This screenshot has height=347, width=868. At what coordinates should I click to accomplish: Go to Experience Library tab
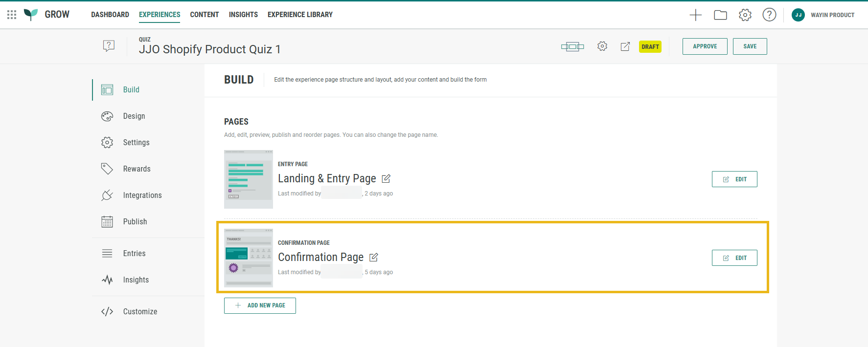pyautogui.click(x=300, y=15)
